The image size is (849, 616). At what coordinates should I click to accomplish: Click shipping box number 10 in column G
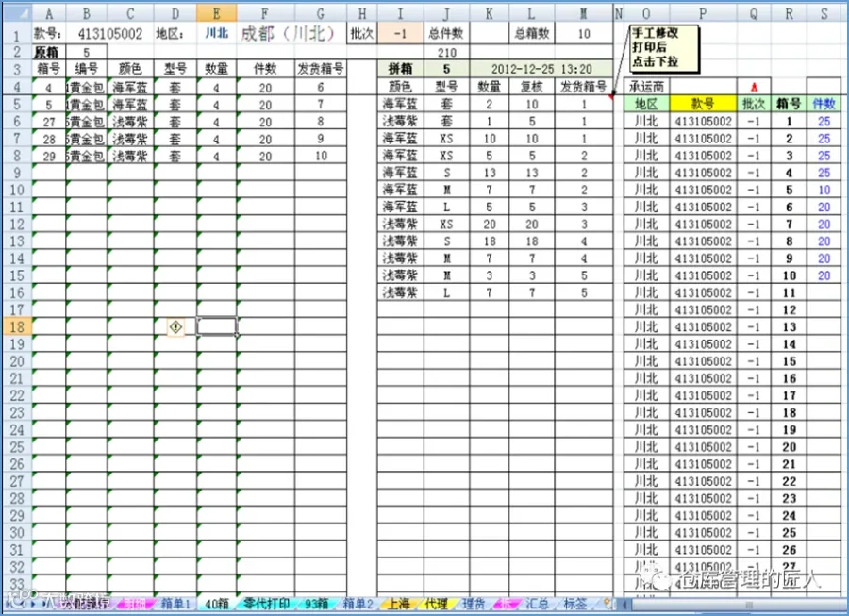click(321, 156)
